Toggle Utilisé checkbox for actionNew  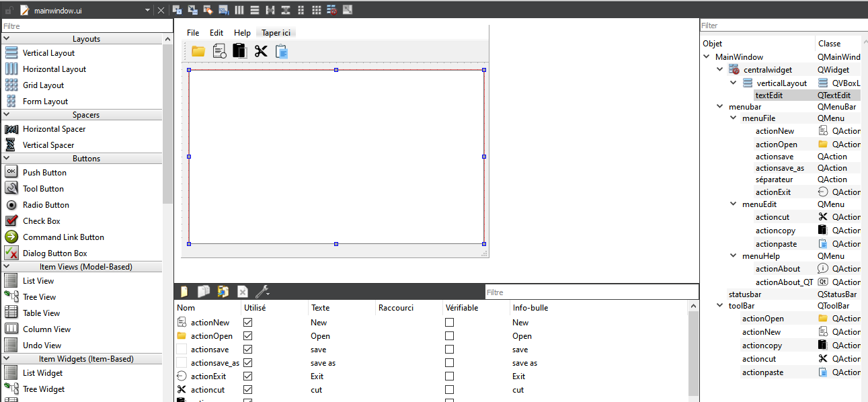[x=247, y=323]
